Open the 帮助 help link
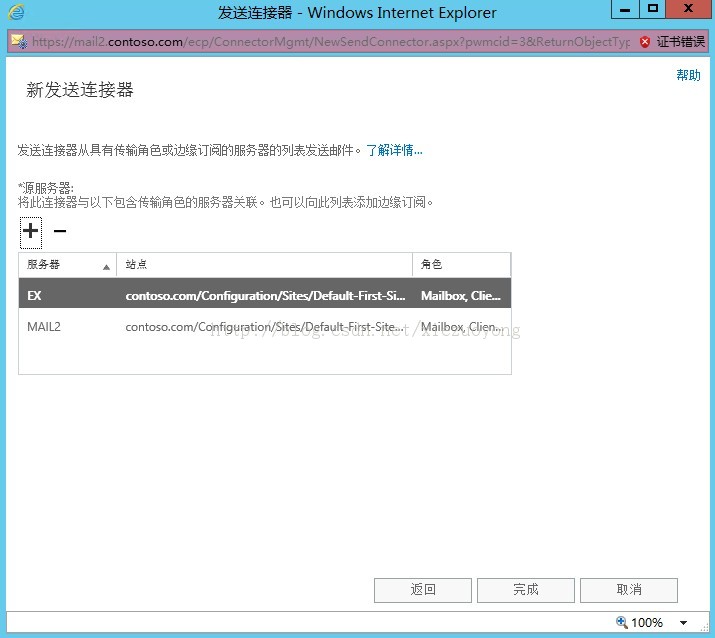The width and height of the screenshot is (715, 638). point(688,75)
